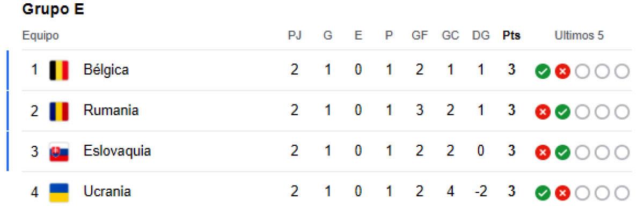Click Eslovaquia's green win checkmark icon
Screen dimensions: 644x216
[x=562, y=153]
